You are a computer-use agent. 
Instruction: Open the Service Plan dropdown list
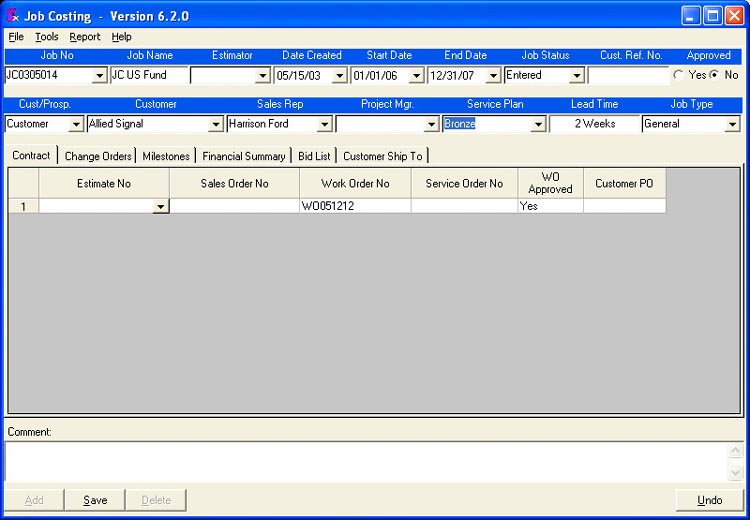tap(538, 124)
